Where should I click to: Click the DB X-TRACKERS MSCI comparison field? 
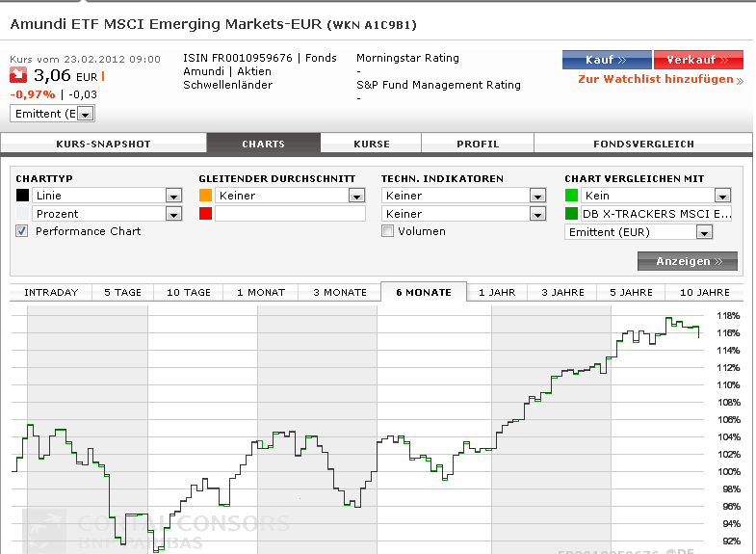(657, 214)
